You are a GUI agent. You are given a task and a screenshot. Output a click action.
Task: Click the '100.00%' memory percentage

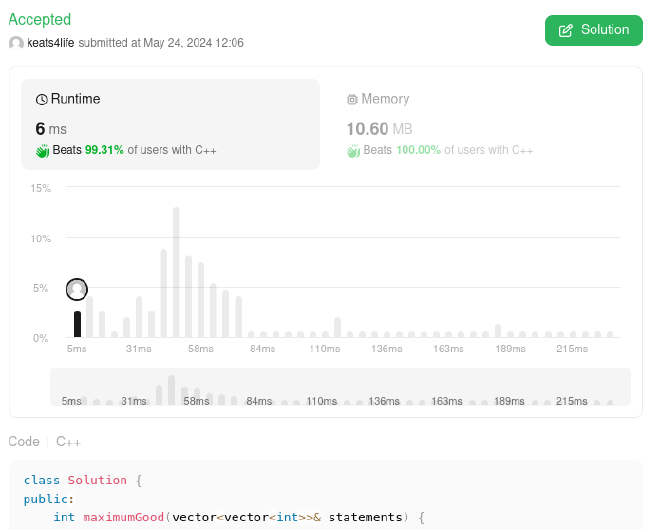pyautogui.click(x=418, y=150)
